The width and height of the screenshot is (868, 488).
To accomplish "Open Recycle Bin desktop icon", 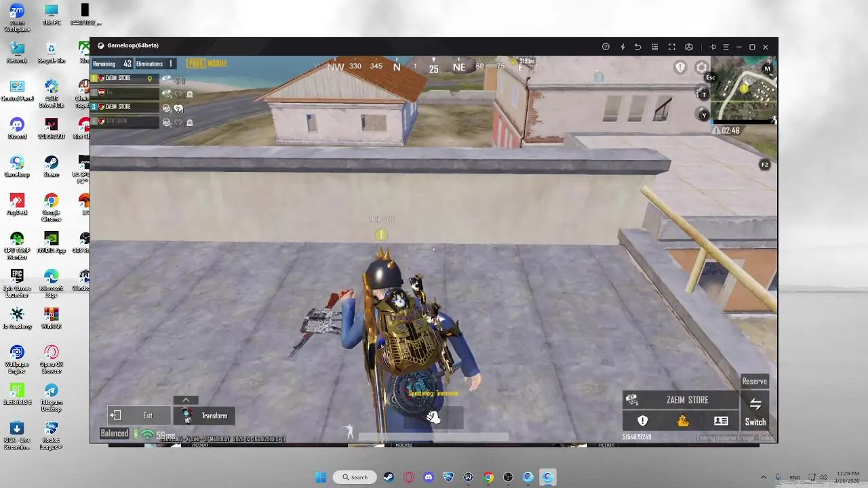I will coord(52,53).
